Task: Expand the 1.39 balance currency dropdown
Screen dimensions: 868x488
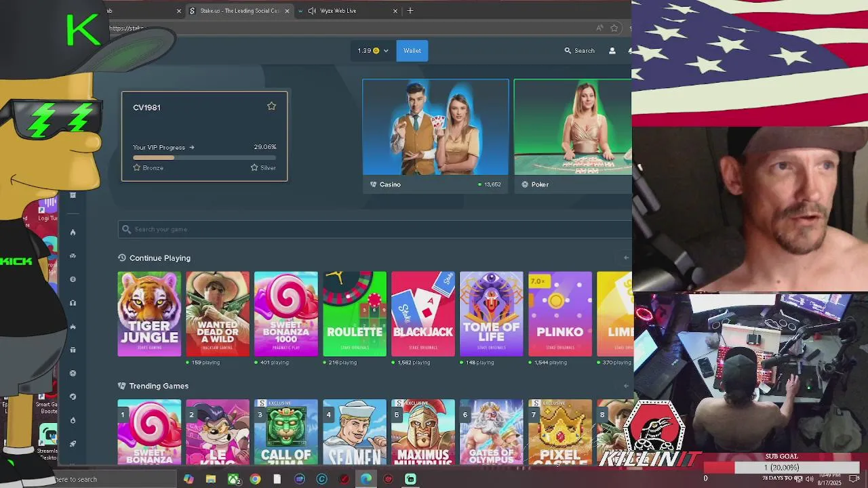Action: 373,51
